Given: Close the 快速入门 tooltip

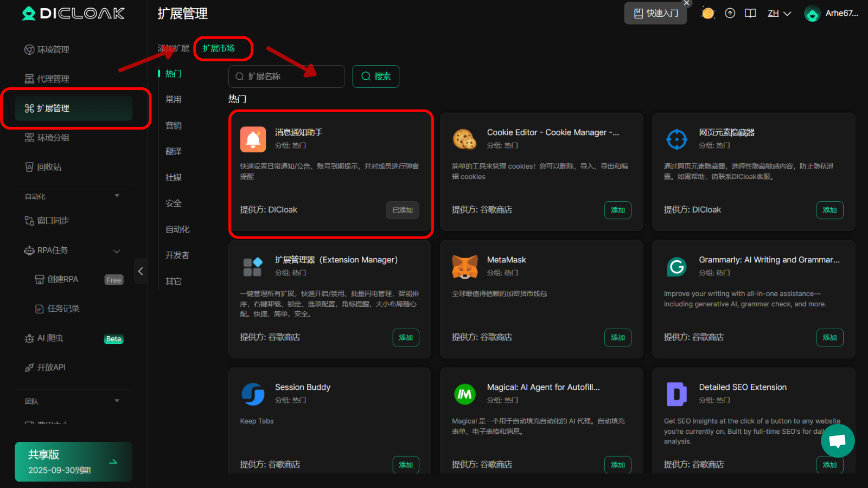Looking at the screenshot, I should click(x=687, y=3).
